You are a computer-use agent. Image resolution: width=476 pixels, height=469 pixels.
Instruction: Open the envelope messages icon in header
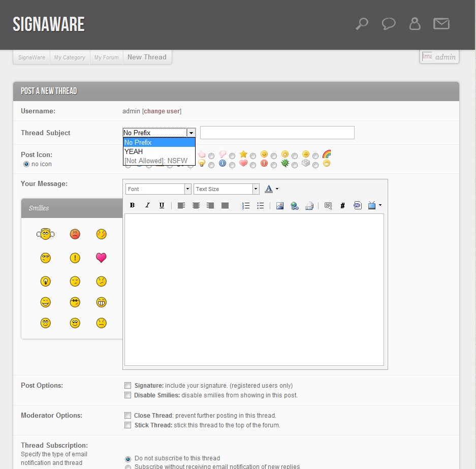pyautogui.click(x=441, y=24)
